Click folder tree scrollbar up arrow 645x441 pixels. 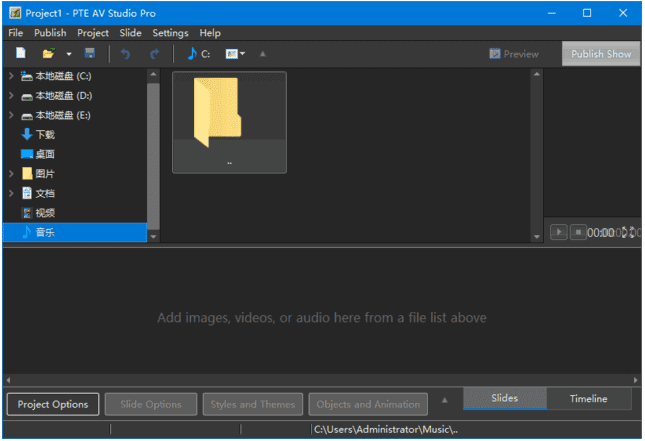(153, 74)
